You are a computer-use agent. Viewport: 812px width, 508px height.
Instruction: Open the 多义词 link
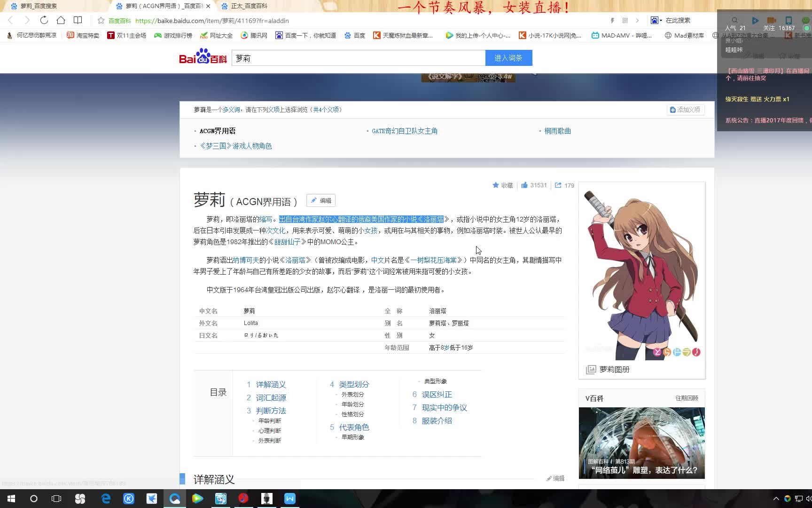[x=231, y=110]
